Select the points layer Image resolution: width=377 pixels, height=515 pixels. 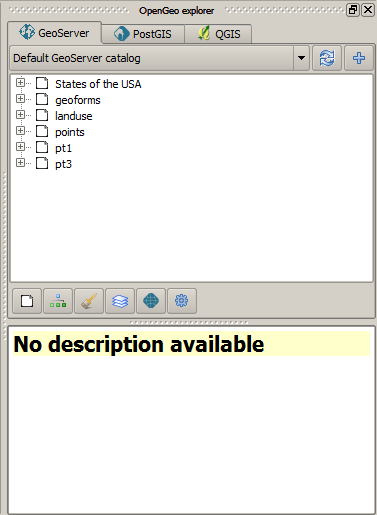click(70, 132)
